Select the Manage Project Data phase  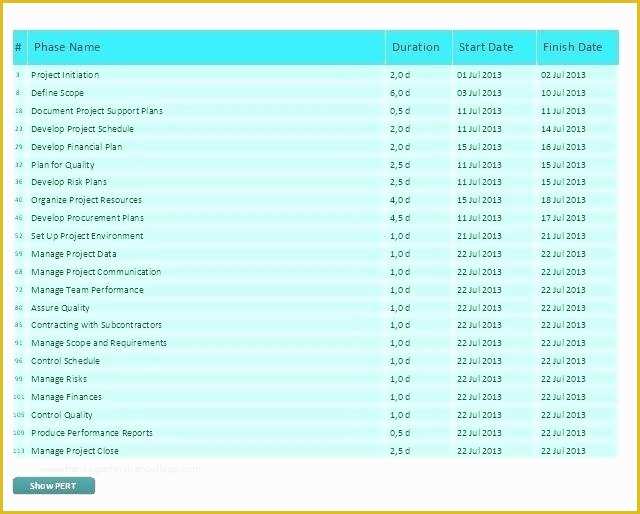tap(74, 254)
